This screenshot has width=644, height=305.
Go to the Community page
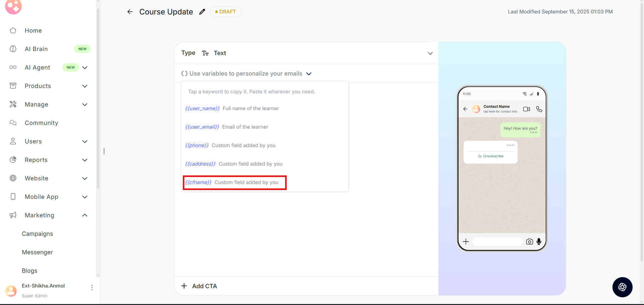(x=41, y=123)
